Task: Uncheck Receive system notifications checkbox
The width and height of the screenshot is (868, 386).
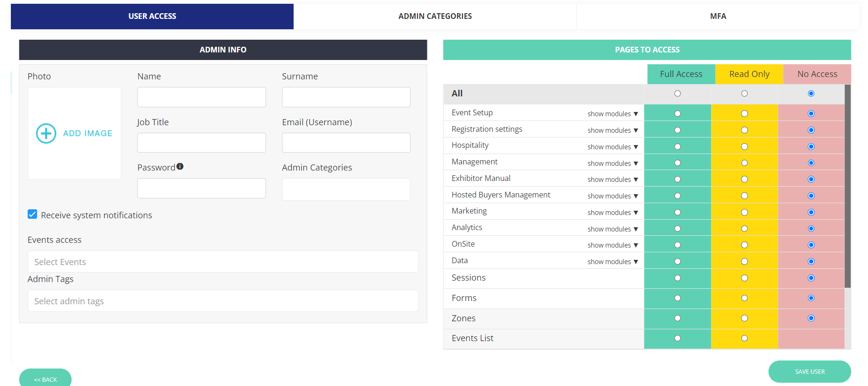Action: coord(33,214)
